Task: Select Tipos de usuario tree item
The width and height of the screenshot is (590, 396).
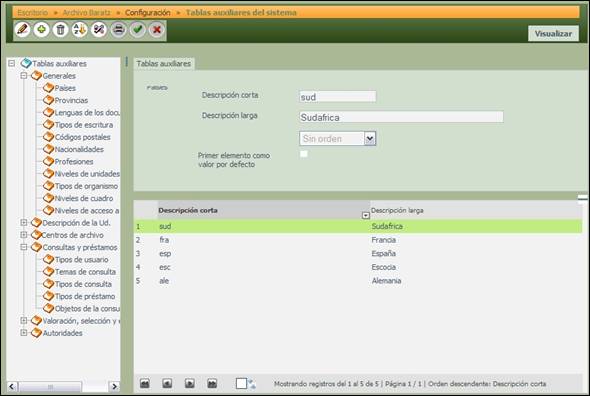Action: pyautogui.click(x=82, y=259)
